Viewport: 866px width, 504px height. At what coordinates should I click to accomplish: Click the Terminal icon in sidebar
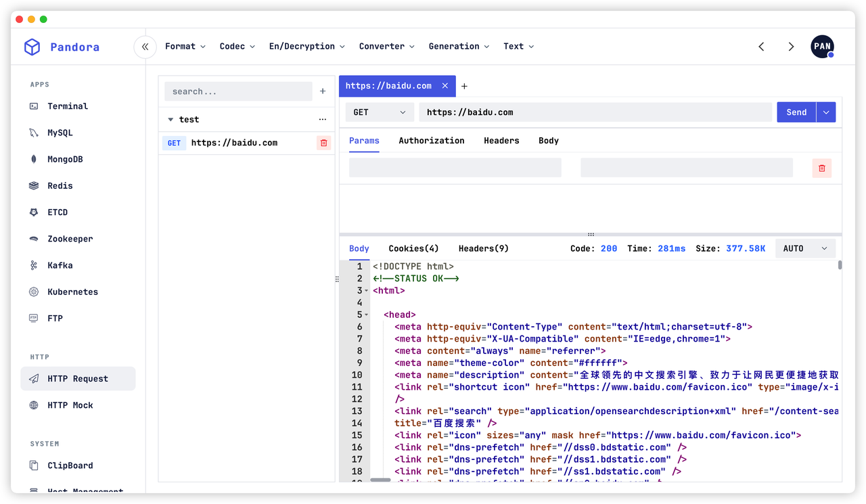[34, 106]
